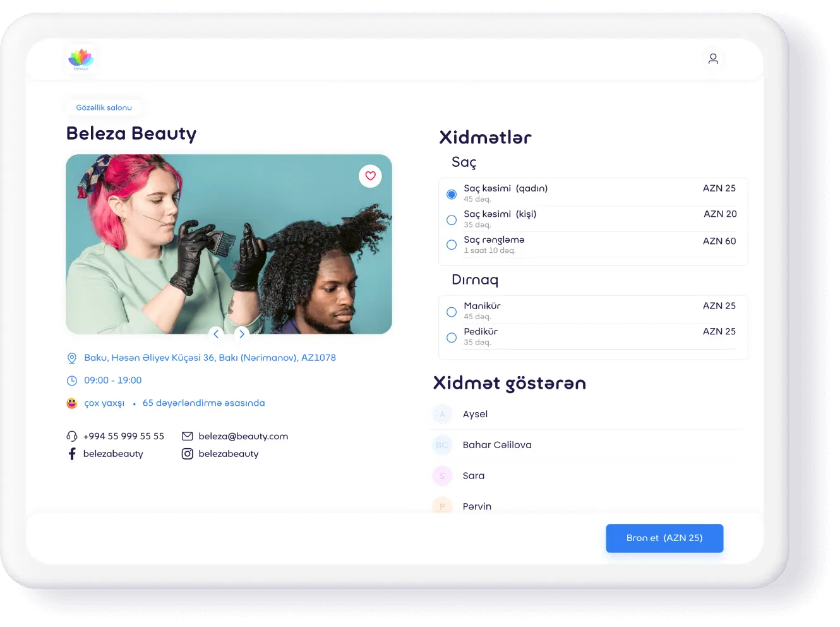Select the Manikür radio button

click(x=452, y=312)
